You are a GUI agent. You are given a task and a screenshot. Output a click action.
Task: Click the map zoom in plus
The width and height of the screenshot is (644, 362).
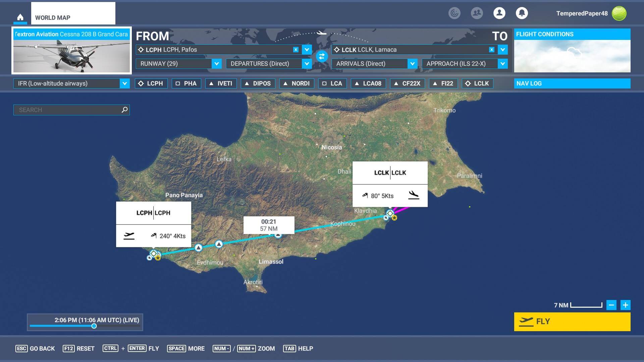pyautogui.click(x=625, y=305)
